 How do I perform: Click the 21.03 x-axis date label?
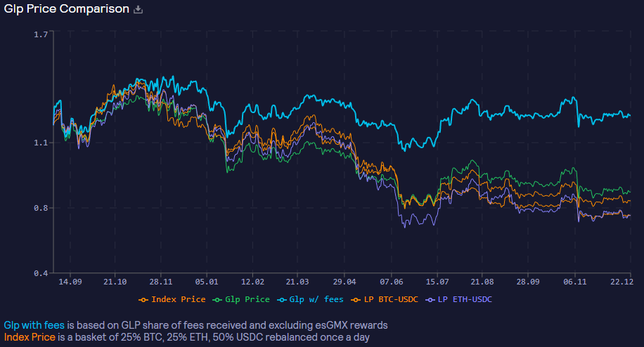click(x=297, y=282)
